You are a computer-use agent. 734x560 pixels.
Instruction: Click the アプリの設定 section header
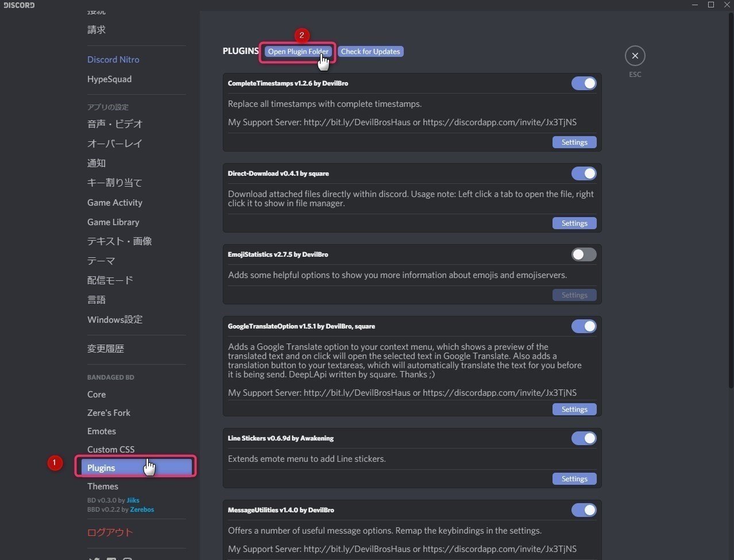click(x=108, y=107)
